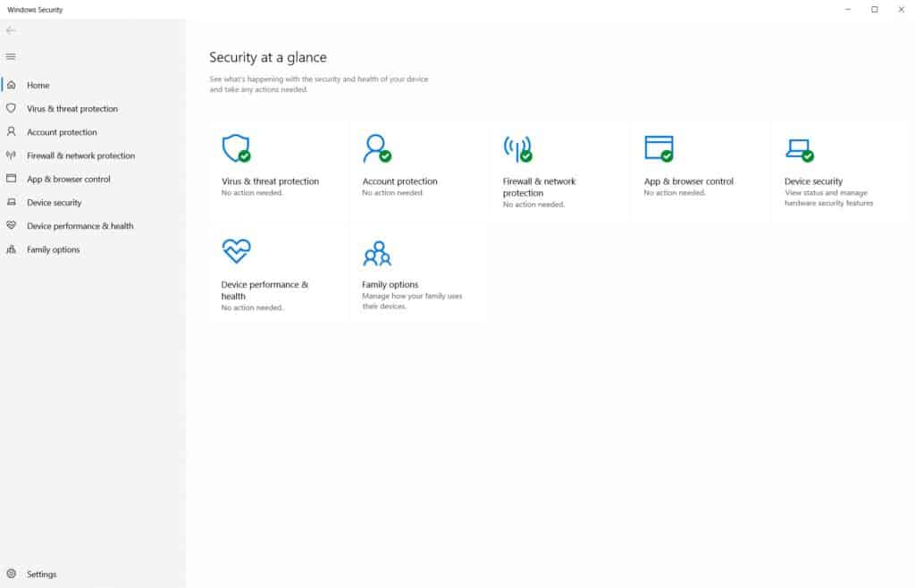This screenshot has height=588, width=915.
Task: Click 'View status and manage hardware security features' text
Action: click(x=828, y=197)
